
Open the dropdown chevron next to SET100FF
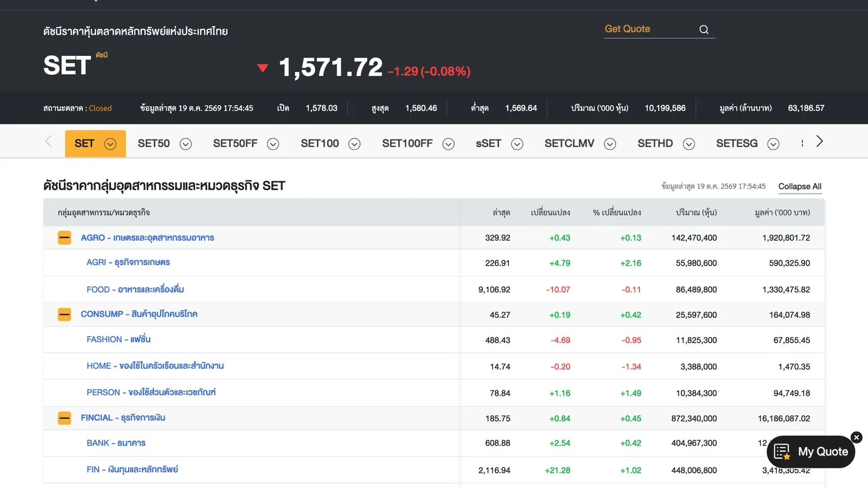(x=448, y=144)
